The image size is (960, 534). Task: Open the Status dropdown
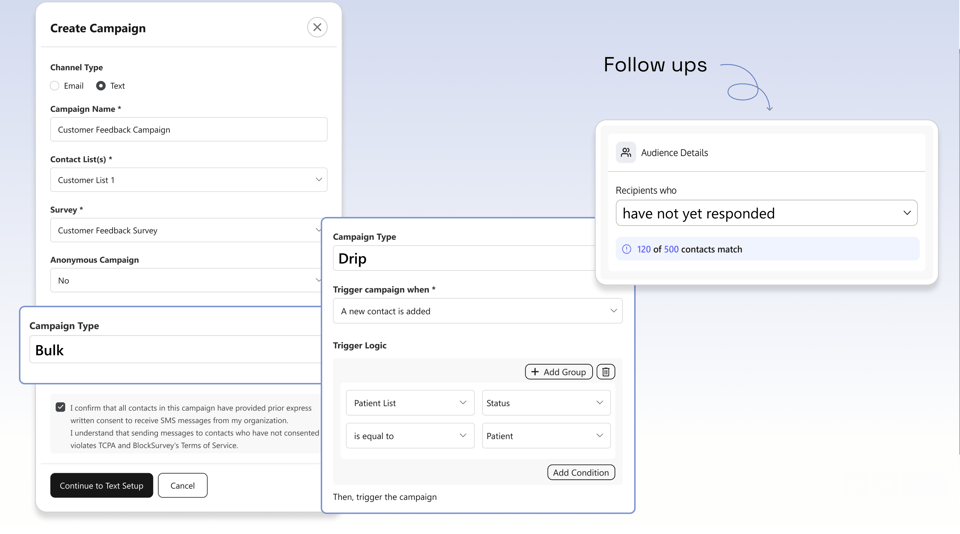click(x=546, y=403)
